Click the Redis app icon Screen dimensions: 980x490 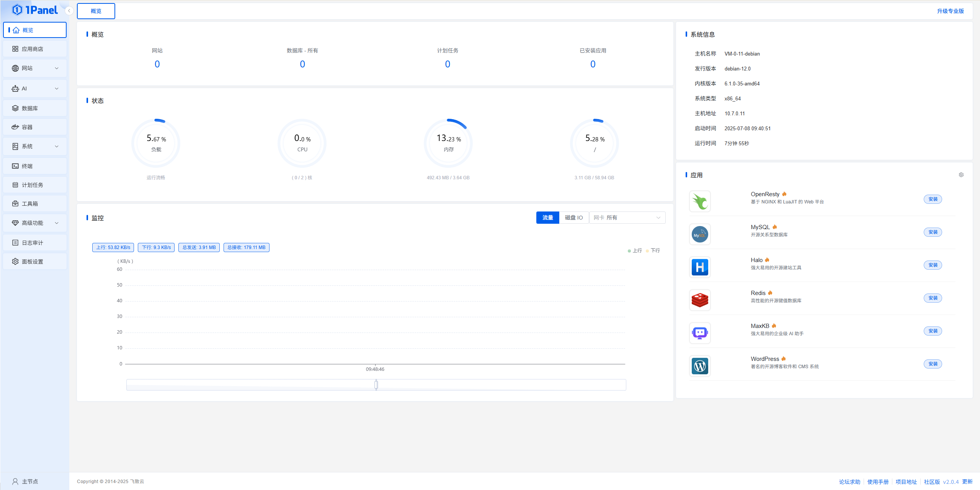(x=700, y=300)
